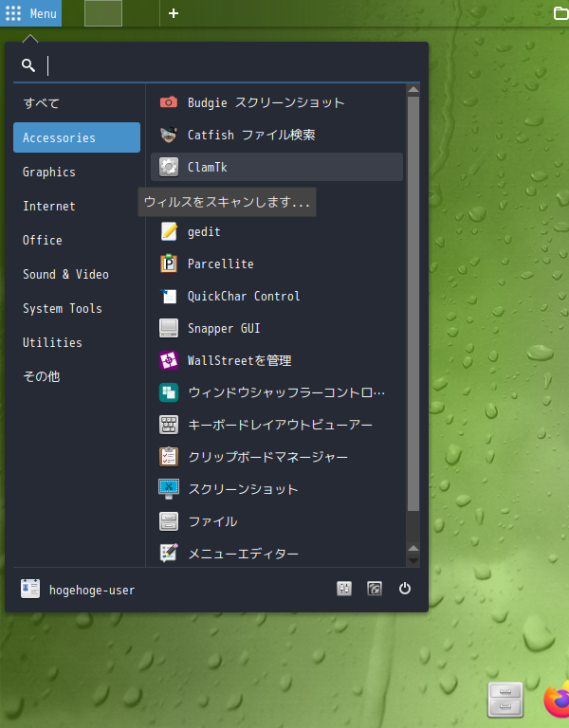Image resolution: width=569 pixels, height=728 pixels.
Task: Launch Firefox from the dock
Action: click(x=557, y=700)
